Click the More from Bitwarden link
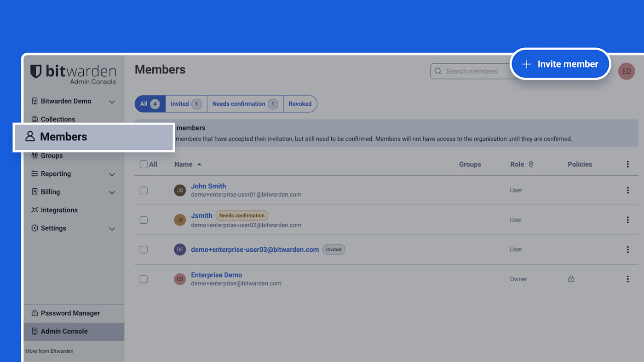The image size is (644, 362). coord(49,351)
